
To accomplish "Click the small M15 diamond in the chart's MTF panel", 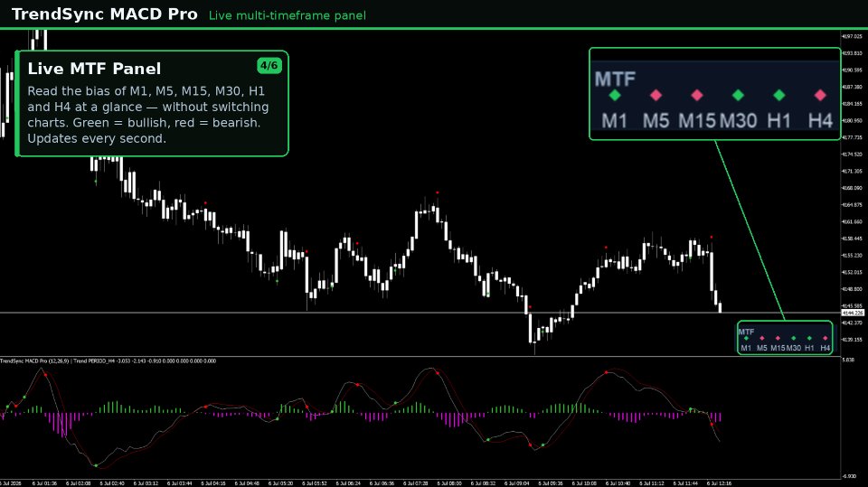I will (x=778, y=338).
